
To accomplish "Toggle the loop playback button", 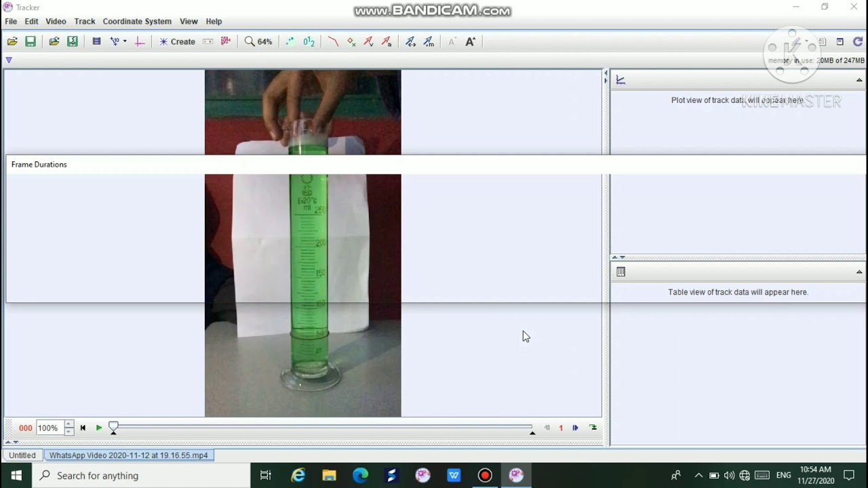I will [593, 428].
